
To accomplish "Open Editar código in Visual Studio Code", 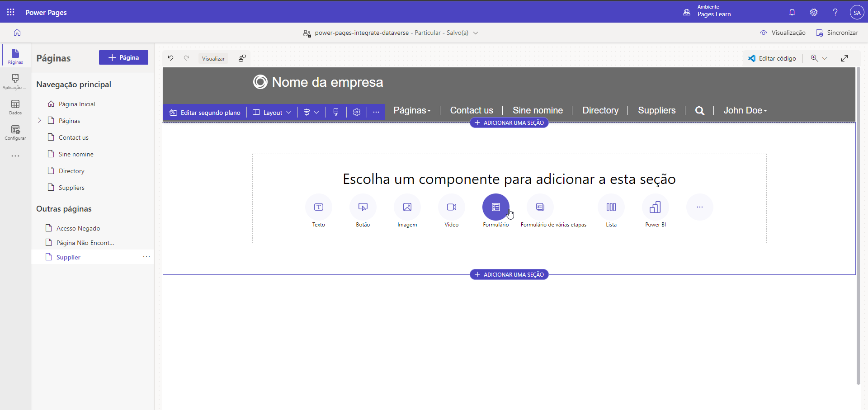I will pyautogui.click(x=772, y=58).
